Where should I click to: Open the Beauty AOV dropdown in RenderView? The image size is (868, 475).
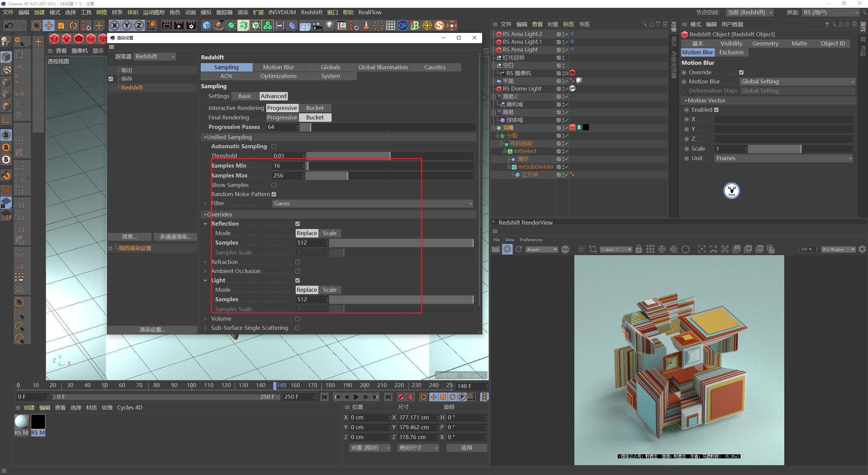point(541,249)
